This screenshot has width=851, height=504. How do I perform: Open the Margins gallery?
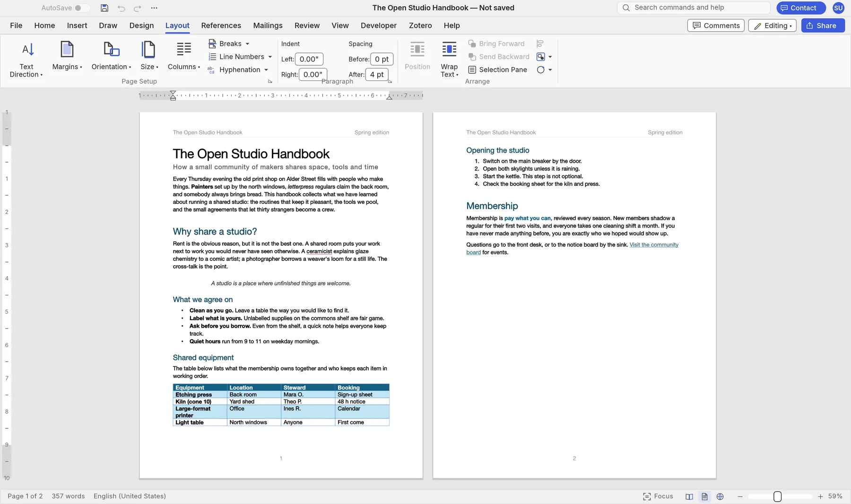67,56
